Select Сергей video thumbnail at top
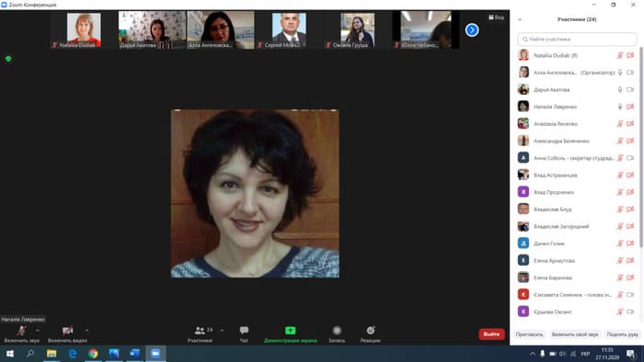 (289, 30)
